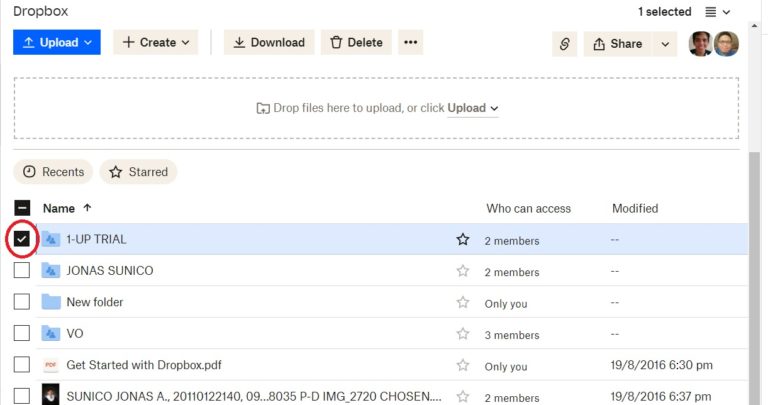This screenshot has height=405, width=768.
Task: Click the Delete button
Action: point(356,43)
